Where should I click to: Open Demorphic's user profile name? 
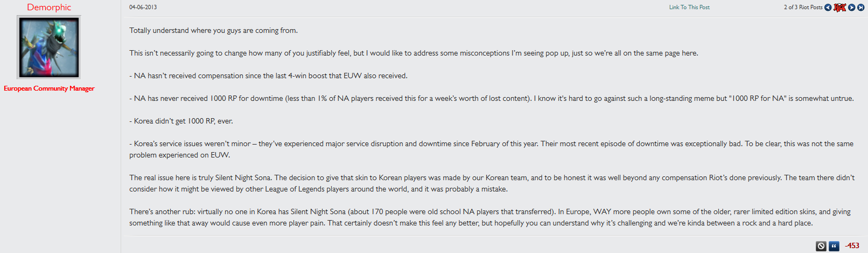(x=49, y=7)
